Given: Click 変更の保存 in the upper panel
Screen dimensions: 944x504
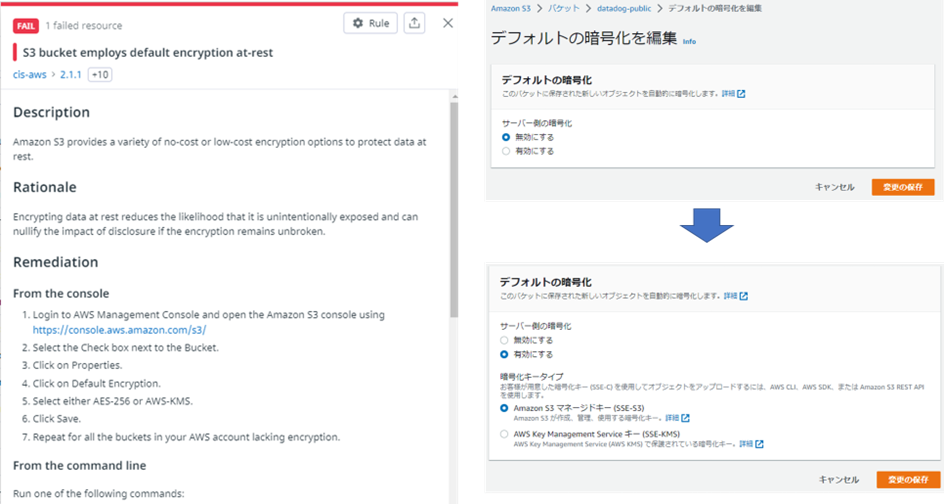Looking at the screenshot, I should coord(903,187).
